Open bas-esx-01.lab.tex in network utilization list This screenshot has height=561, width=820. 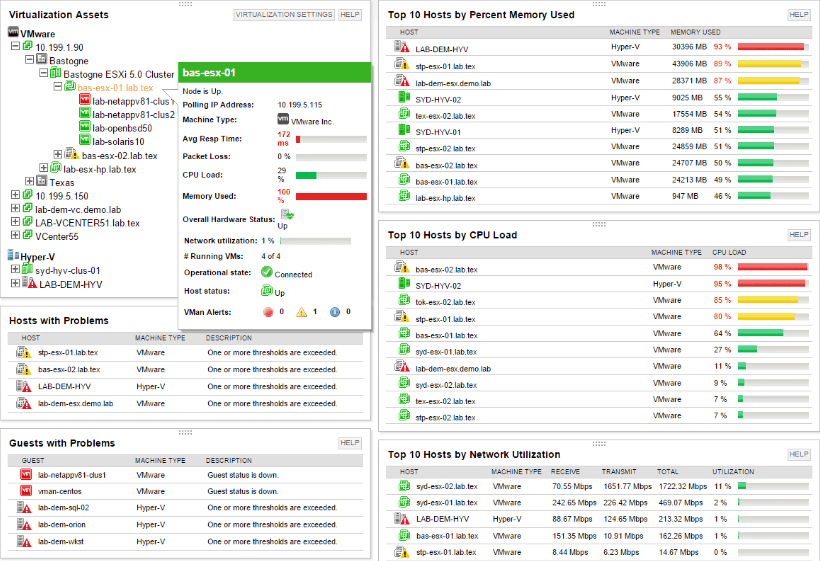click(x=447, y=536)
